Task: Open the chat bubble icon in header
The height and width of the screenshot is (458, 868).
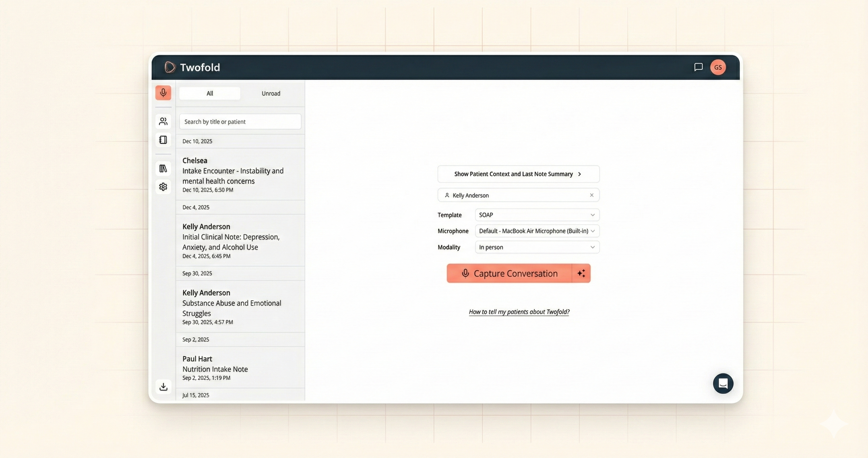Action: pyautogui.click(x=698, y=67)
